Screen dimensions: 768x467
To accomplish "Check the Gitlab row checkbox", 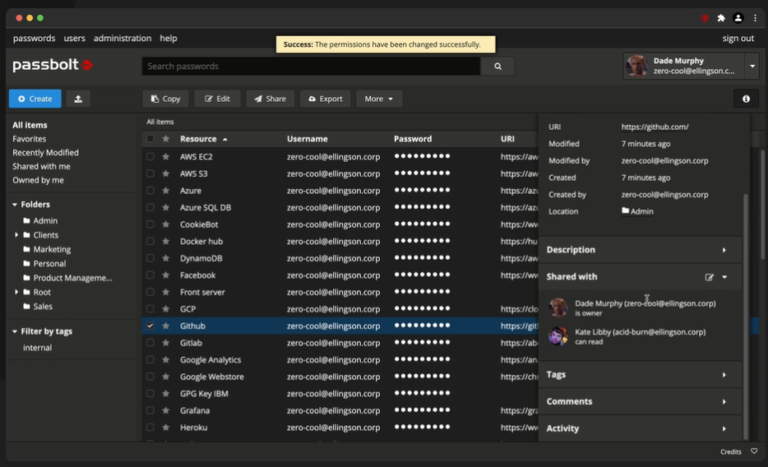I will pos(150,343).
